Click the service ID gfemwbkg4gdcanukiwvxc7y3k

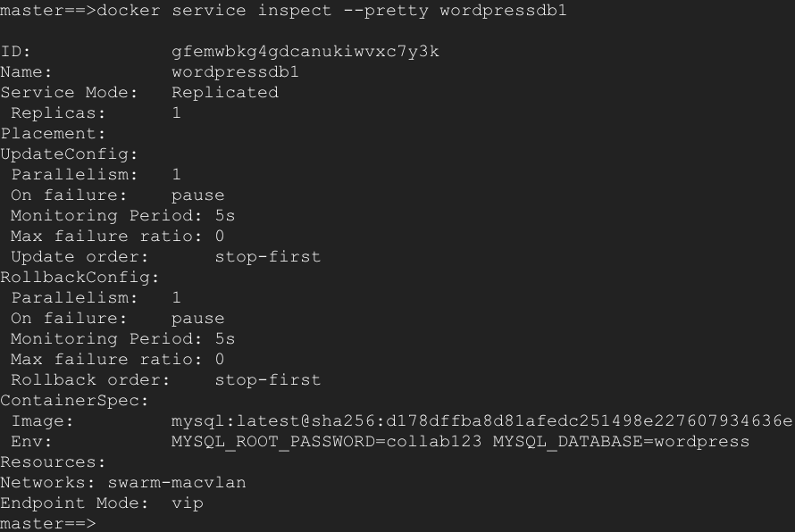(305, 52)
